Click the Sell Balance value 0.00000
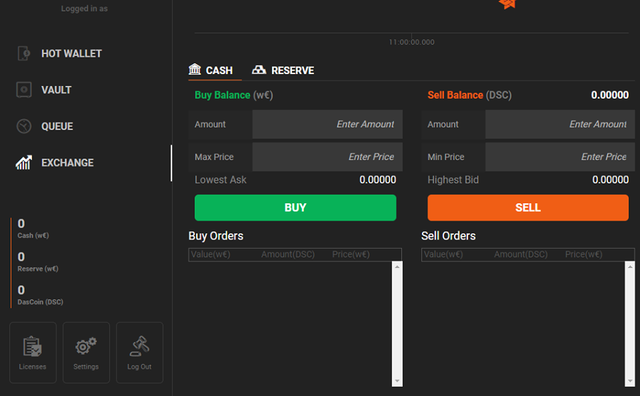Viewport: 640px width, 396px height. [x=610, y=95]
